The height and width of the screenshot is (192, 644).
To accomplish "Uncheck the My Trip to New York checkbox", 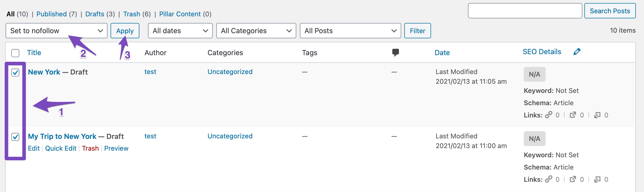I will point(15,137).
